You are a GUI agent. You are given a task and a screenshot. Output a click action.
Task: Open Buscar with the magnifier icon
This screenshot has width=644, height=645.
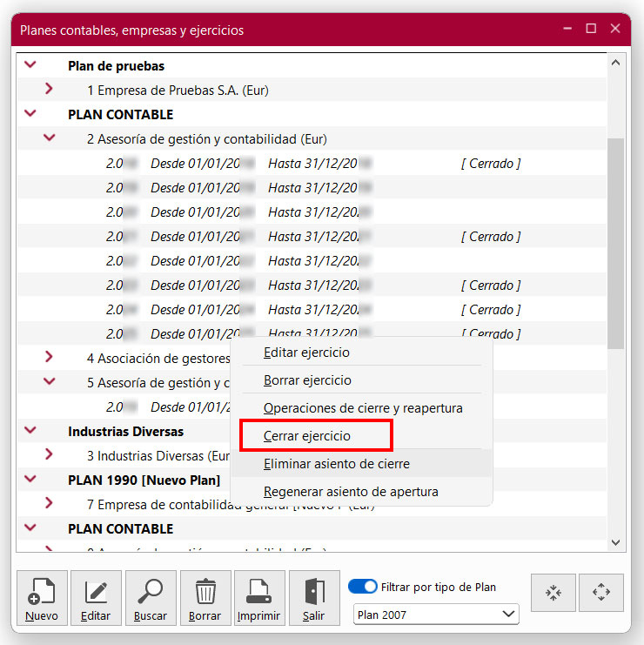click(151, 598)
